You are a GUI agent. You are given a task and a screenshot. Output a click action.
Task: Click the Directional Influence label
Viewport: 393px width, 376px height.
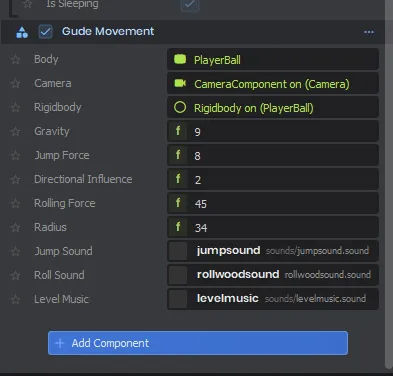(83, 179)
